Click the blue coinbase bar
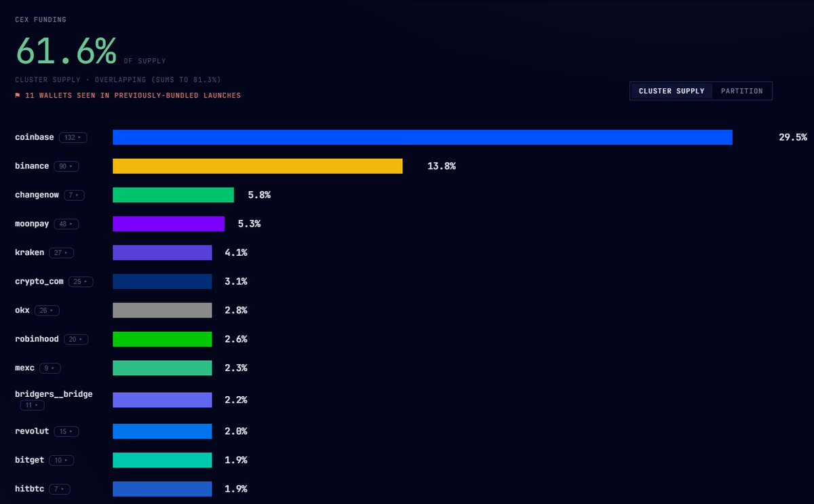This screenshot has width=814, height=504. [423, 137]
